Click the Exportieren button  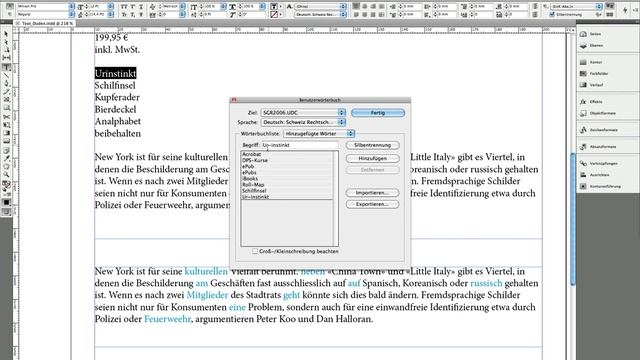coord(373,204)
